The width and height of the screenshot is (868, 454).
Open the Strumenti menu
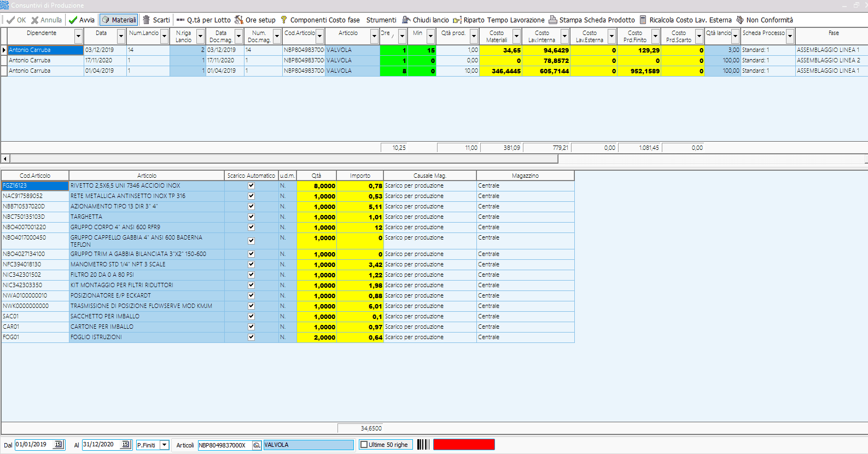point(381,20)
